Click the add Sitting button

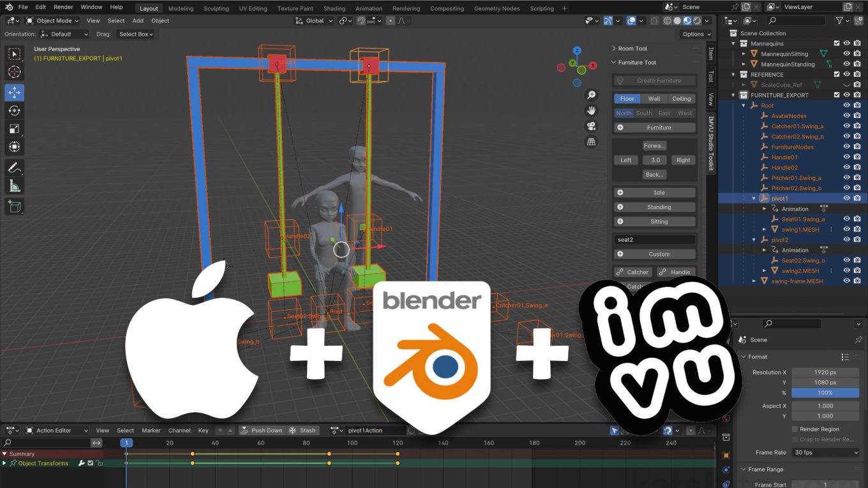coord(654,221)
